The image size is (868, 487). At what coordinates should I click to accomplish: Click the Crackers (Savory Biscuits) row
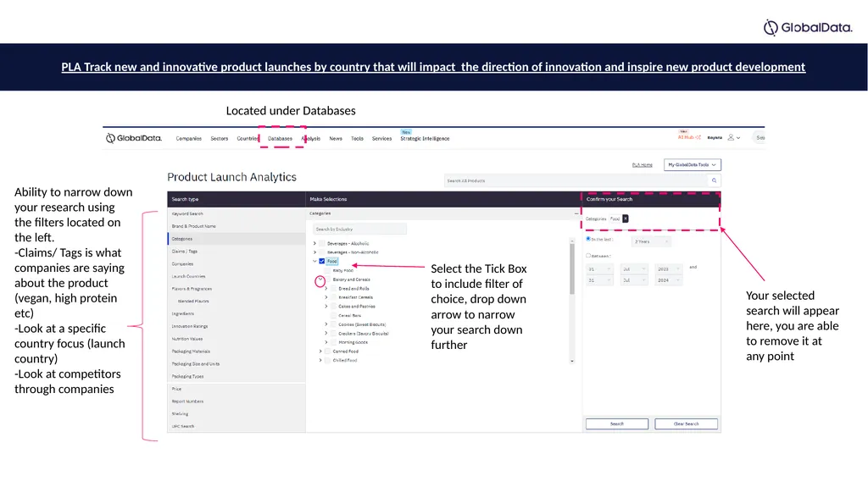363,334
